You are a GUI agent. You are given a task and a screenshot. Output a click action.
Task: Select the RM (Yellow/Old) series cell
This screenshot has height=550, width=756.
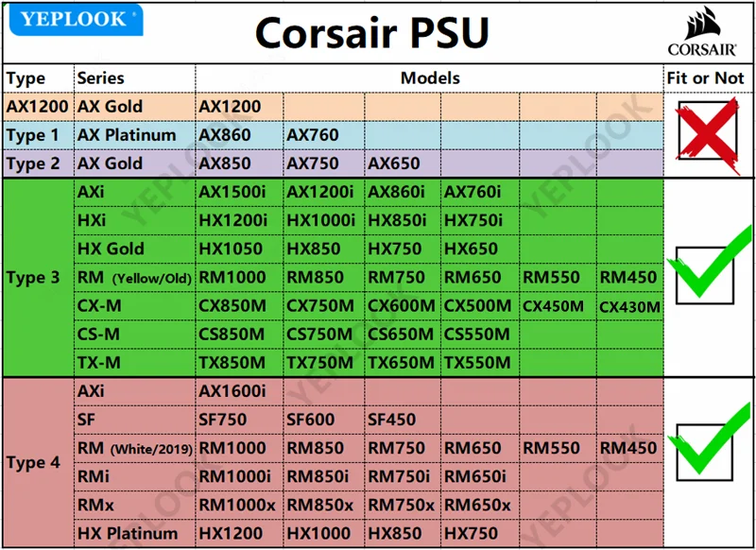(133, 278)
